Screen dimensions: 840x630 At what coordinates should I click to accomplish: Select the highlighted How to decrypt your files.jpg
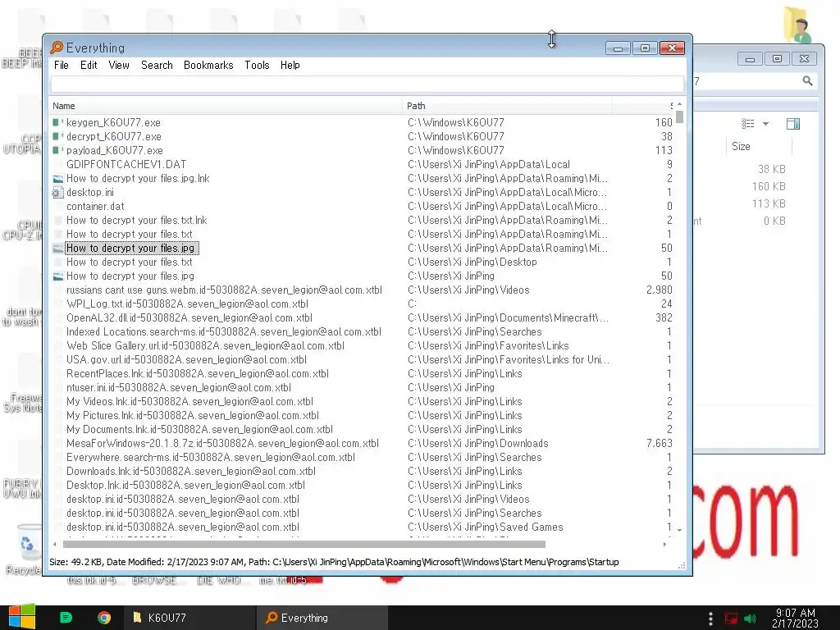[x=131, y=248]
